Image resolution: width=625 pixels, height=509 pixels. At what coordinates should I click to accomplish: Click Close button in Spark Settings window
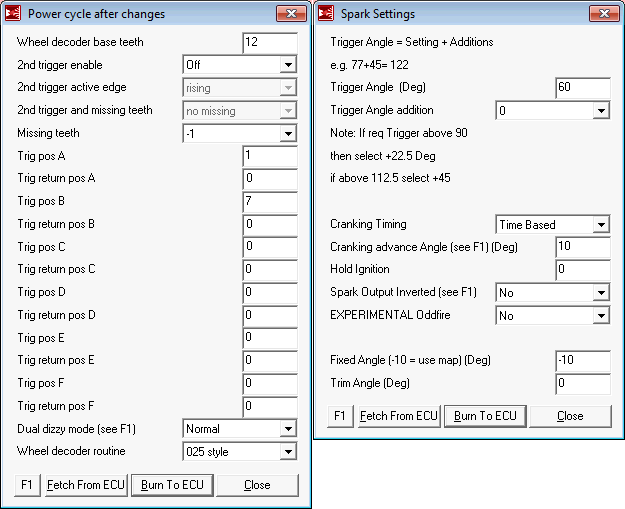pyautogui.click(x=570, y=416)
